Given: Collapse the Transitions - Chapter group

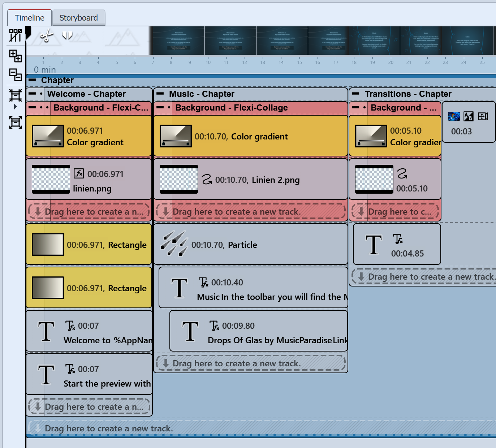Looking at the screenshot, I should (x=355, y=94).
